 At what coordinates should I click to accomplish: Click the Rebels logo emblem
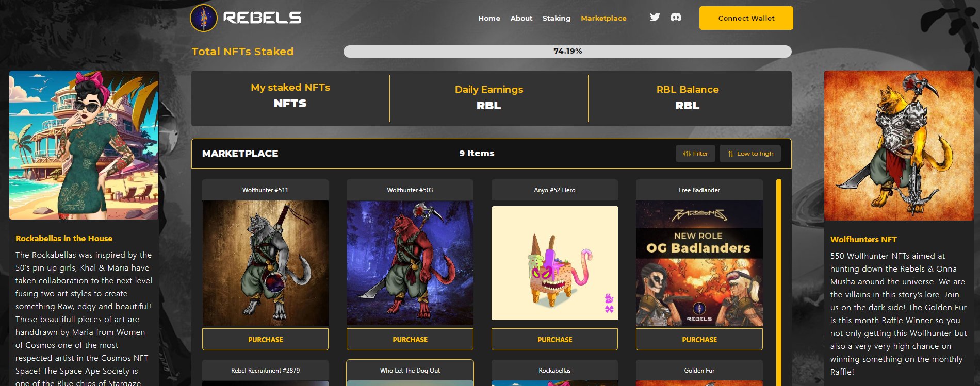204,18
